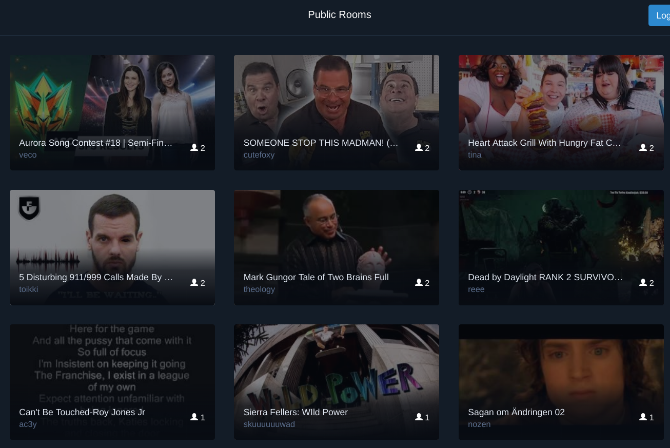The height and width of the screenshot is (448, 670).
Task: Click the title 'Sagan om Ändringen 02'
Action: click(x=516, y=412)
